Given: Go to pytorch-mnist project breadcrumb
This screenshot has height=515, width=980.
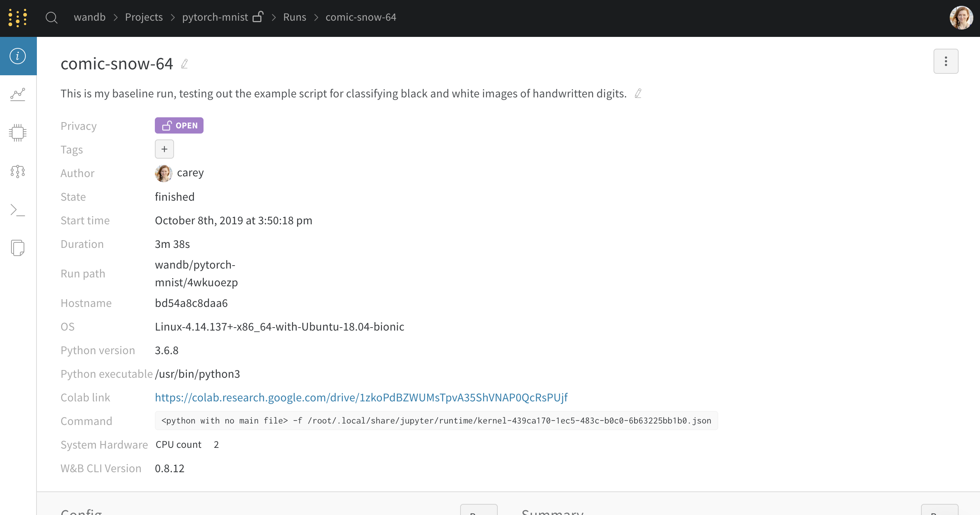Looking at the screenshot, I should 215,17.
